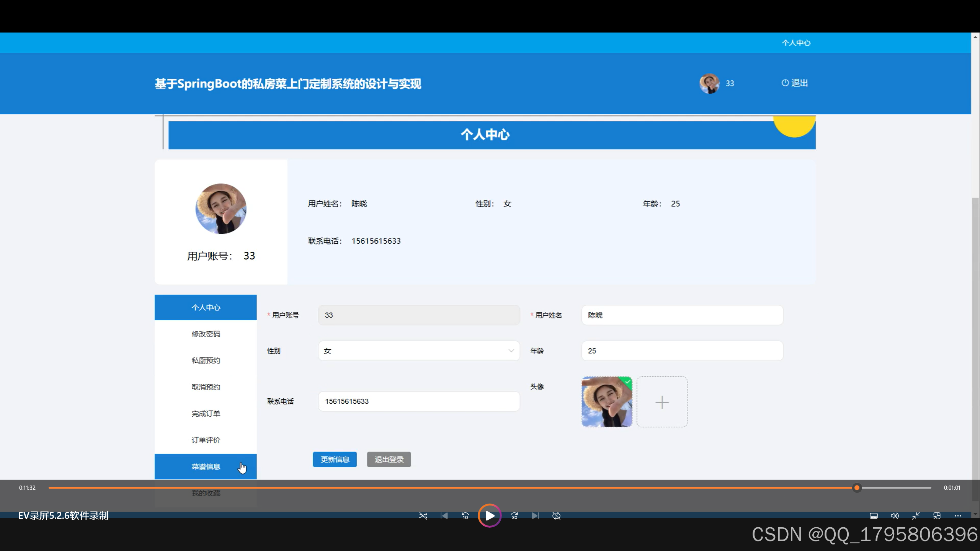This screenshot has width=980, height=551.
Task: Open the player's more options menu
Action: click(x=958, y=516)
